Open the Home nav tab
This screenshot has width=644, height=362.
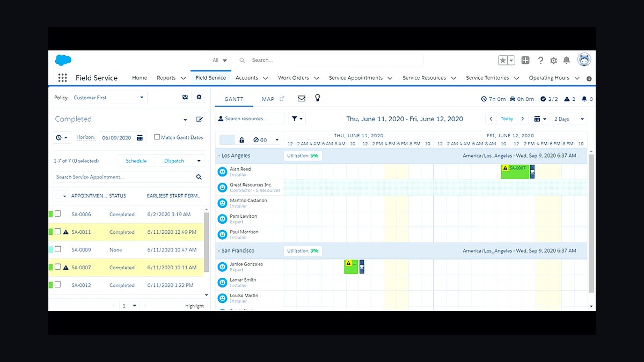pyautogui.click(x=140, y=78)
